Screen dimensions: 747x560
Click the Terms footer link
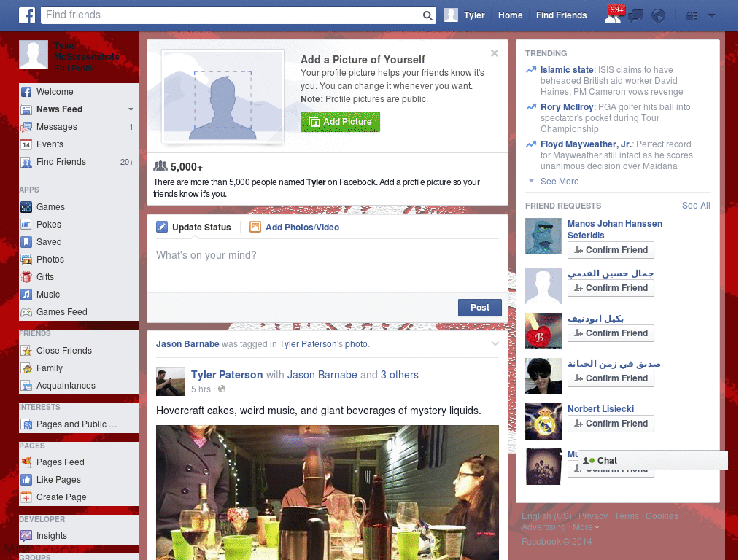pos(627,516)
